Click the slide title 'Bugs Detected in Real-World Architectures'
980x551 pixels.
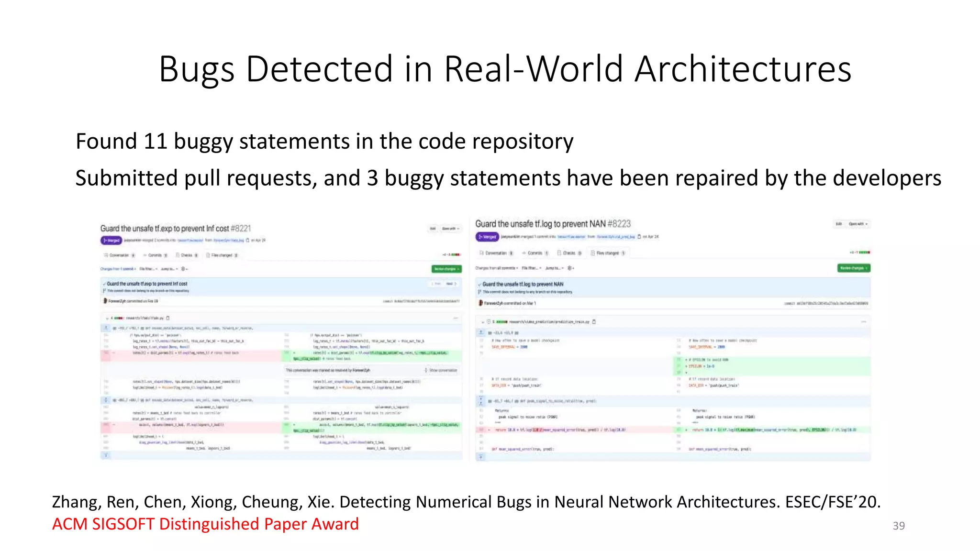tap(505, 69)
